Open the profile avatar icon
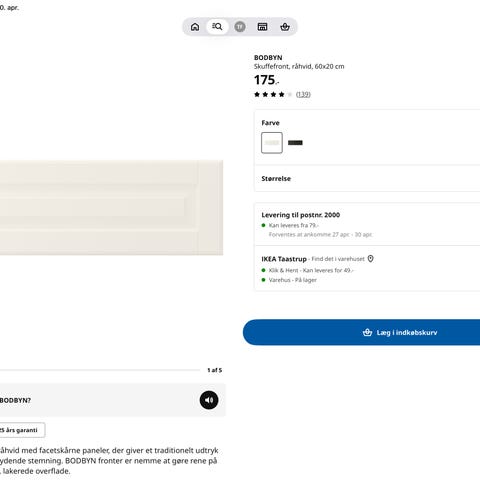 [240, 27]
